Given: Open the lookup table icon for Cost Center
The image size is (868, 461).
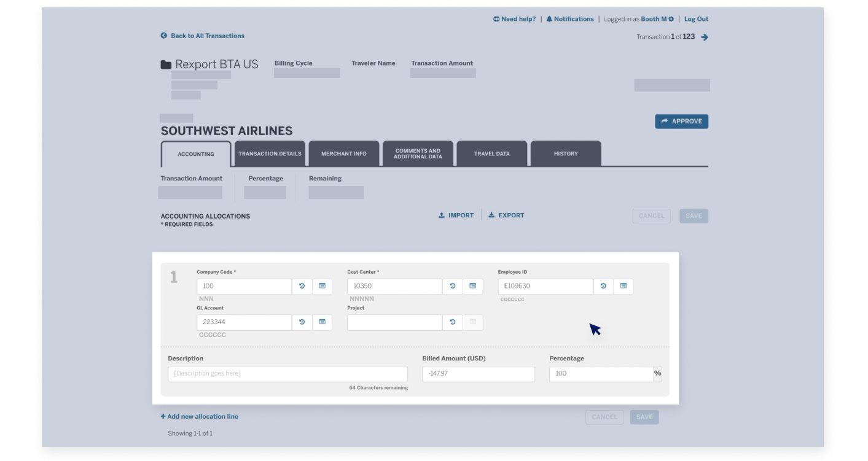Looking at the screenshot, I should tap(473, 286).
